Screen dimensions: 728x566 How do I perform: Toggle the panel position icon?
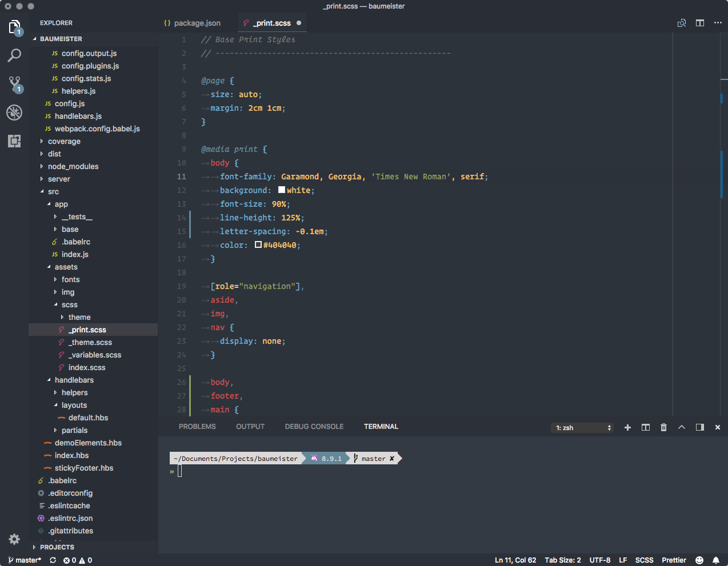(x=699, y=427)
